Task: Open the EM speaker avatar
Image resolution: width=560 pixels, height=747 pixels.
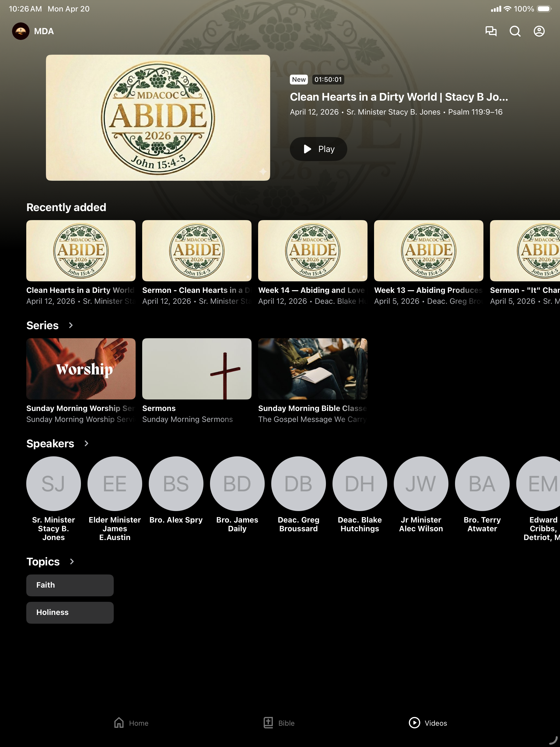Action: 538,484
